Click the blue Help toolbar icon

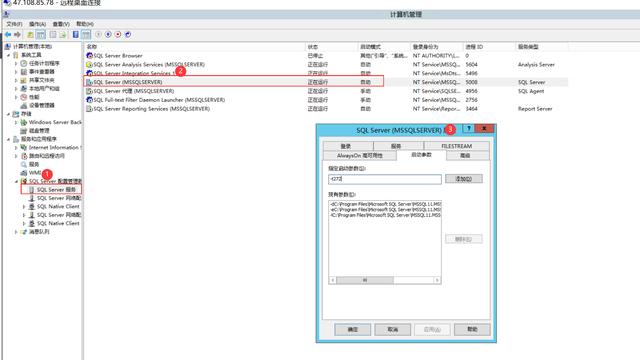[76, 35]
